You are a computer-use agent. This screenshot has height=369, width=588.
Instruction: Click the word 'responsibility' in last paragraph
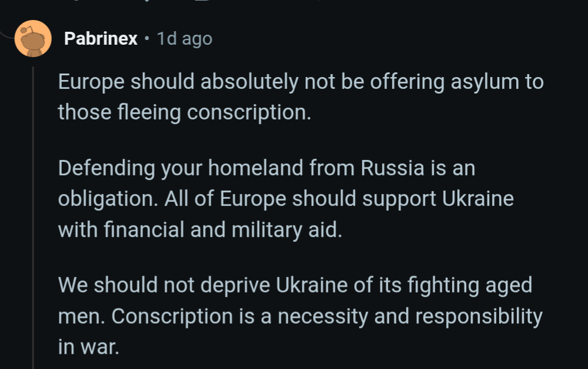(479, 317)
